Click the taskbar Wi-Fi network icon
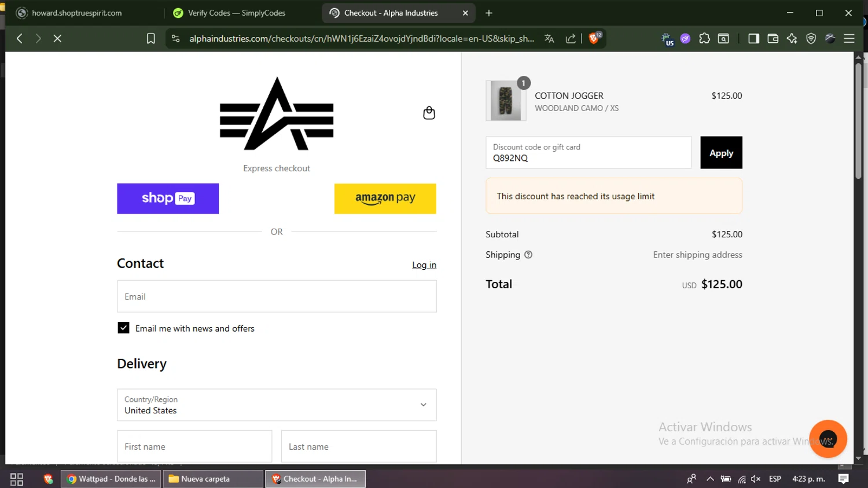The width and height of the screenshot is (868, 488). (741, 479)
